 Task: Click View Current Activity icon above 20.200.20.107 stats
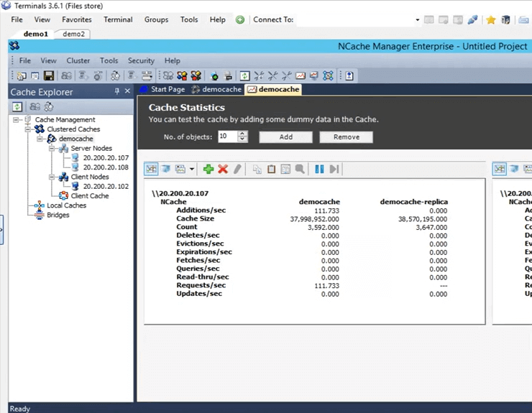pos(151,169)
